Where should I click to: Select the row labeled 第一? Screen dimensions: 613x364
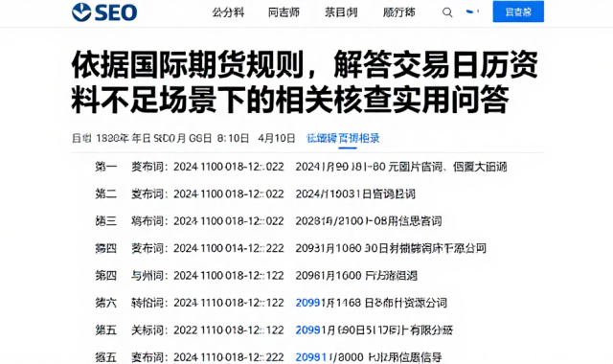click(x=106, y=167)
